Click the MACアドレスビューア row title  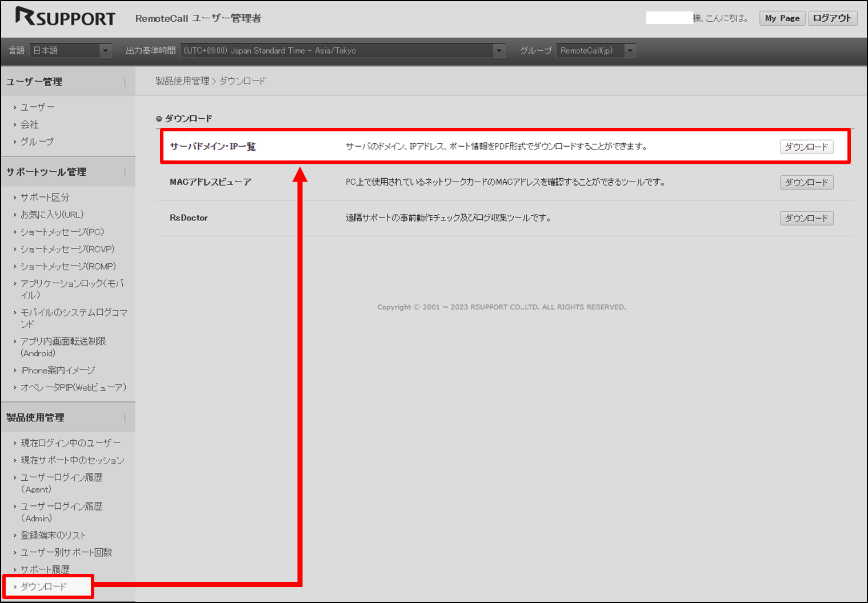point(210,182)
